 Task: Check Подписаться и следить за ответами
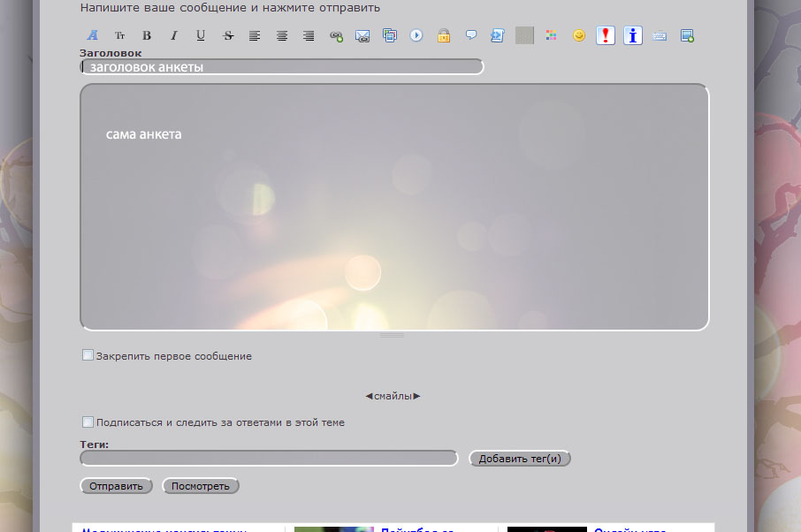pyautogui.click(x=88, y=422)
